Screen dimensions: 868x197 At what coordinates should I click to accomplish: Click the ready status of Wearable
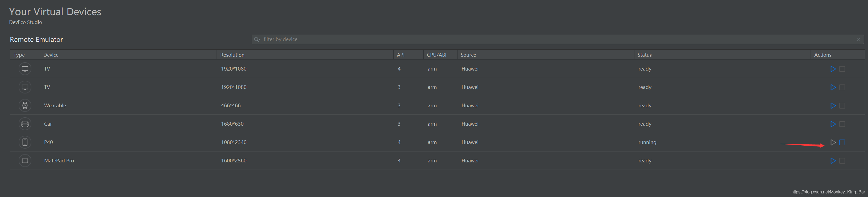(x=645, y=106)
